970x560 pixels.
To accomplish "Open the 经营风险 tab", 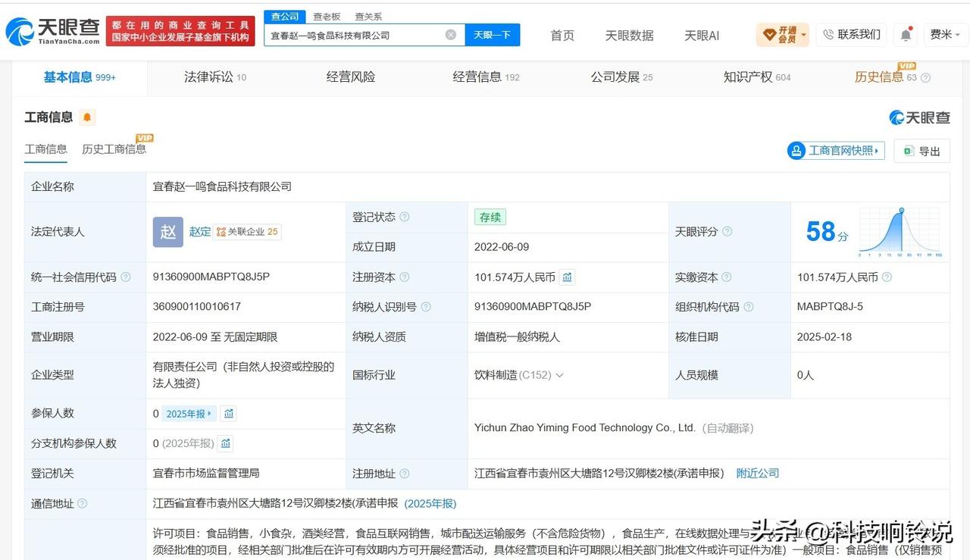I will [351, 77].
